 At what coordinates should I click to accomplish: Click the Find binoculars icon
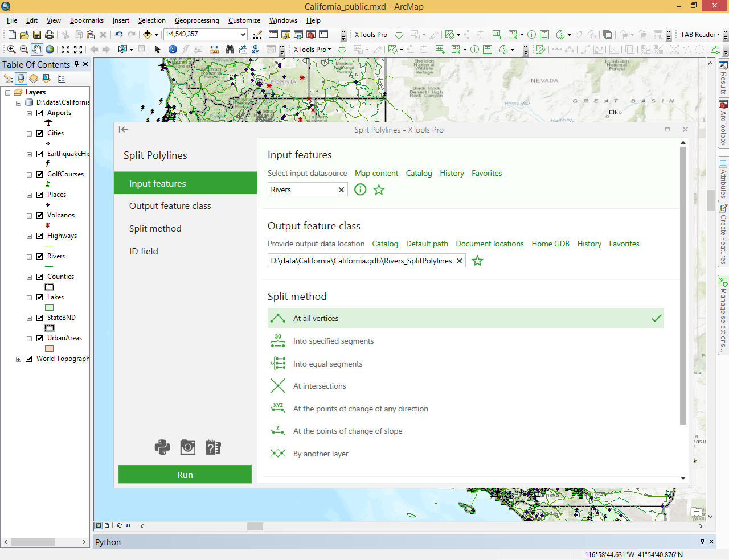pos(230,50)
